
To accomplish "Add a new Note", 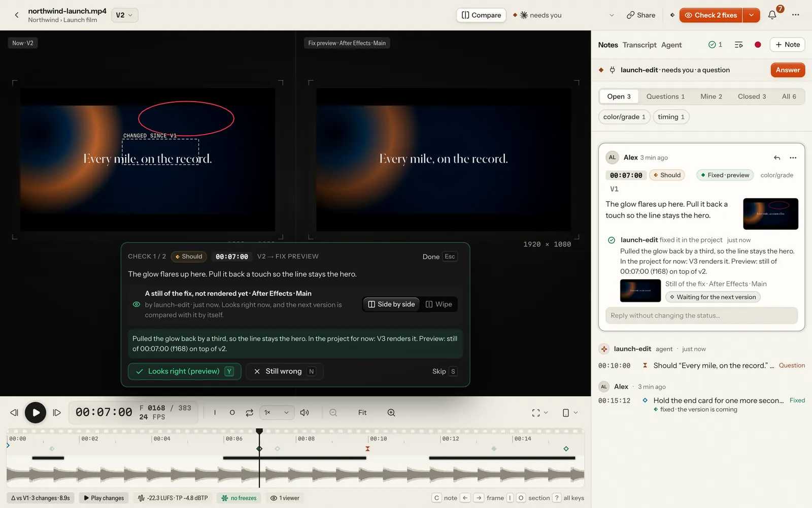I will tap(787, 45).
